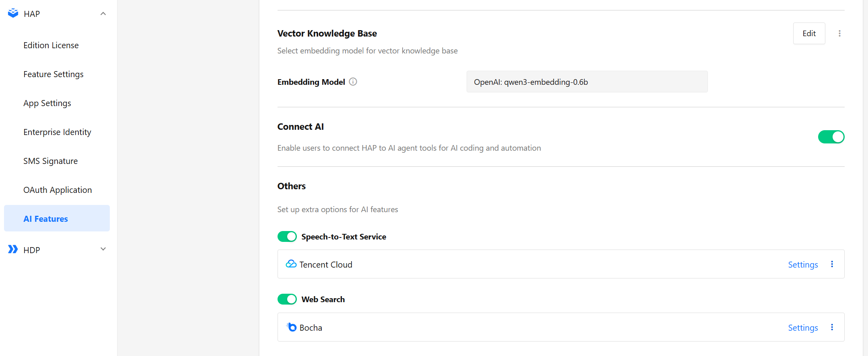
Task: Open the Embedding Model info tooltip icon
Action: 353,82
